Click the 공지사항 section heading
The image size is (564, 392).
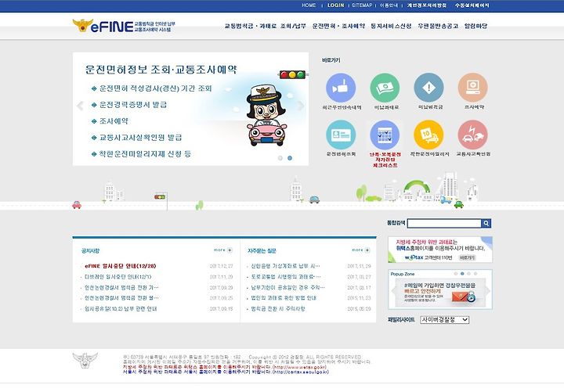click(90, 251)
